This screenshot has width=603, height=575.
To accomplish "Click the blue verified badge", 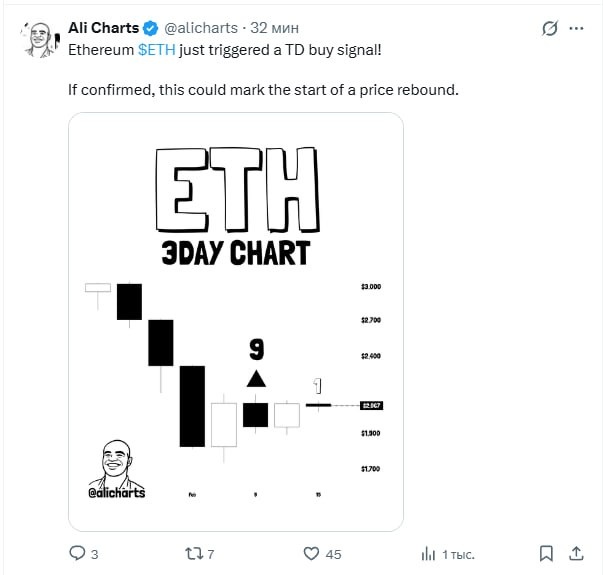I will point(149,28).
